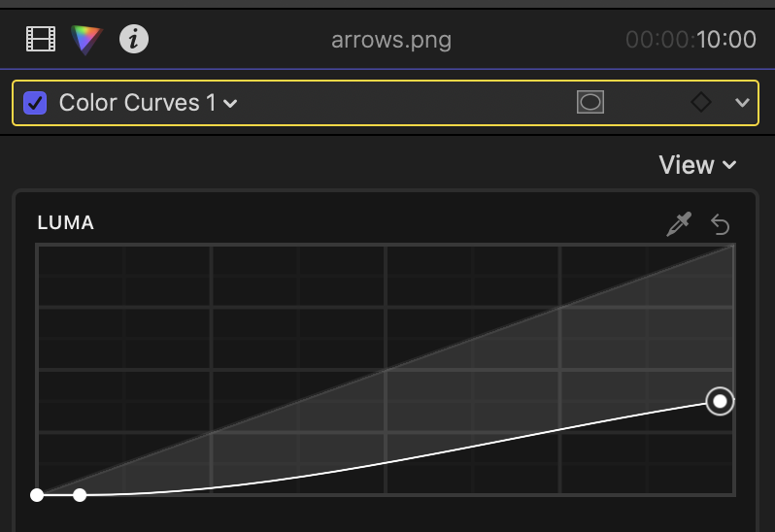Click the LUMA curve heading label
The height and width of the screenshot is (532, 775).
pyautogui.click(x=65, y=223)
